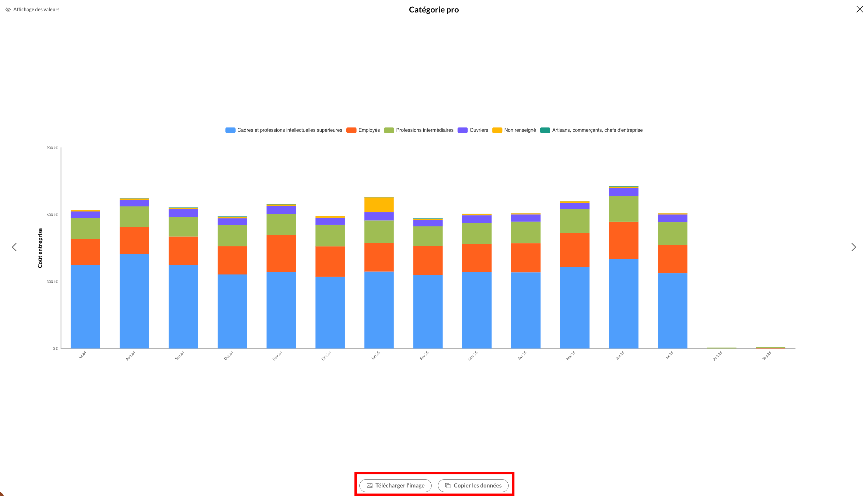Click the orange Employés segment of Nov 24

(x=281, y=253)
